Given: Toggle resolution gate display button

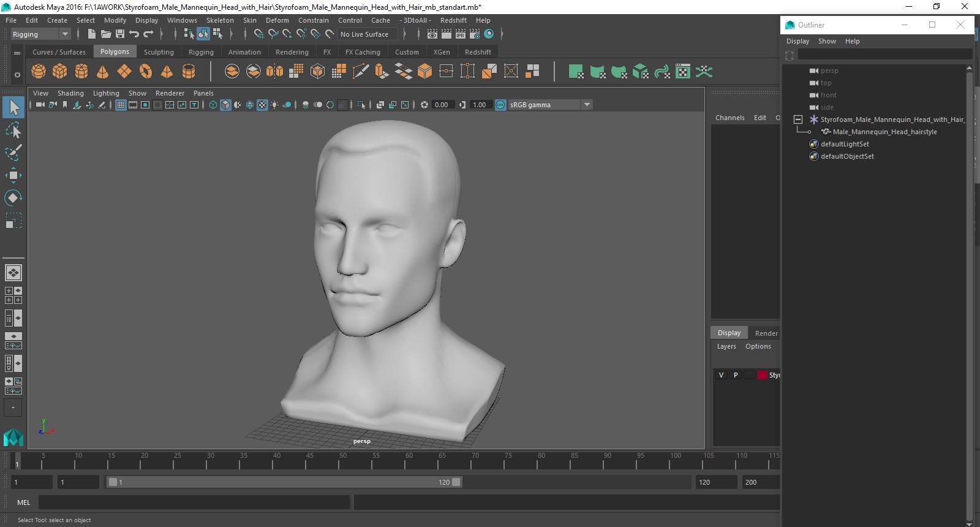Looking at the screenshot, I should [145, 105].
